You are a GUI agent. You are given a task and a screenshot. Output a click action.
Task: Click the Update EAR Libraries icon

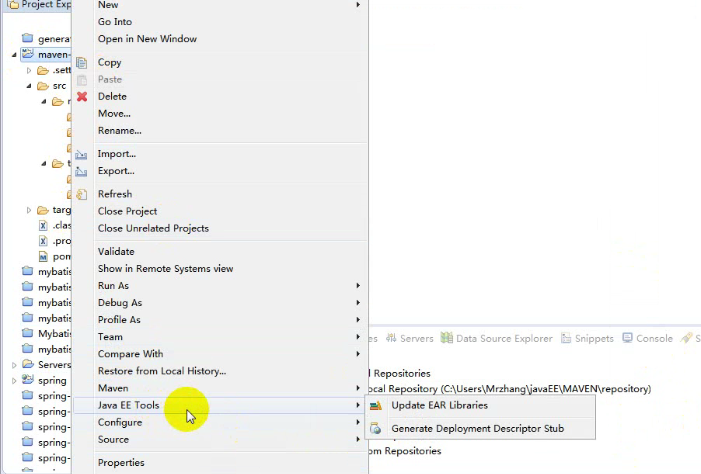[376, 406]
